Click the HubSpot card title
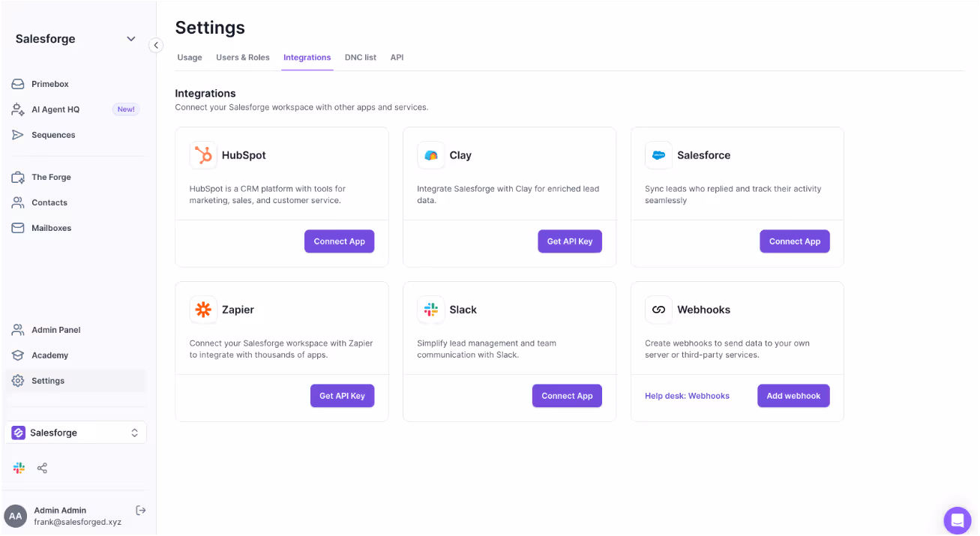Viewport: 980px width, 536px height. 244,155
